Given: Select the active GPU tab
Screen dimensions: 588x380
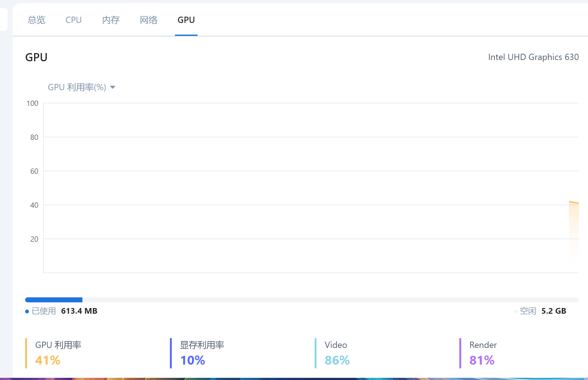Looking at the screenshot, I should click(186, 20).
